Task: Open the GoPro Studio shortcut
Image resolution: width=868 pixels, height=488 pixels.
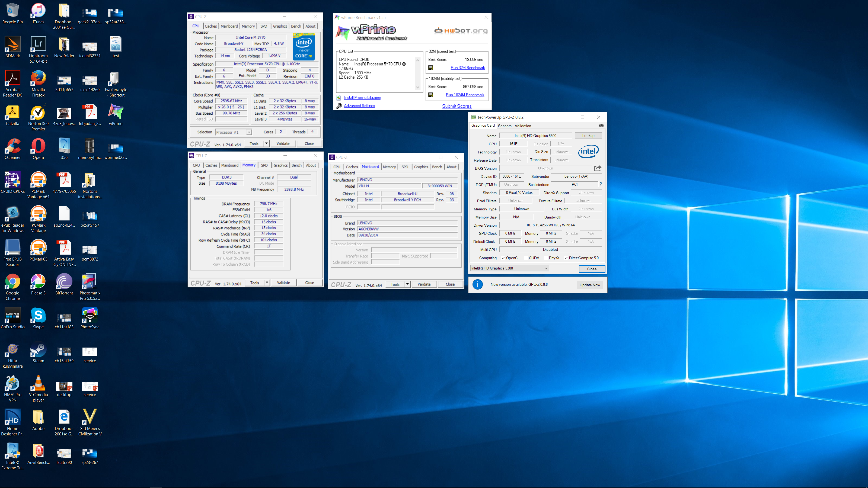Action: [x=12, y=319]
